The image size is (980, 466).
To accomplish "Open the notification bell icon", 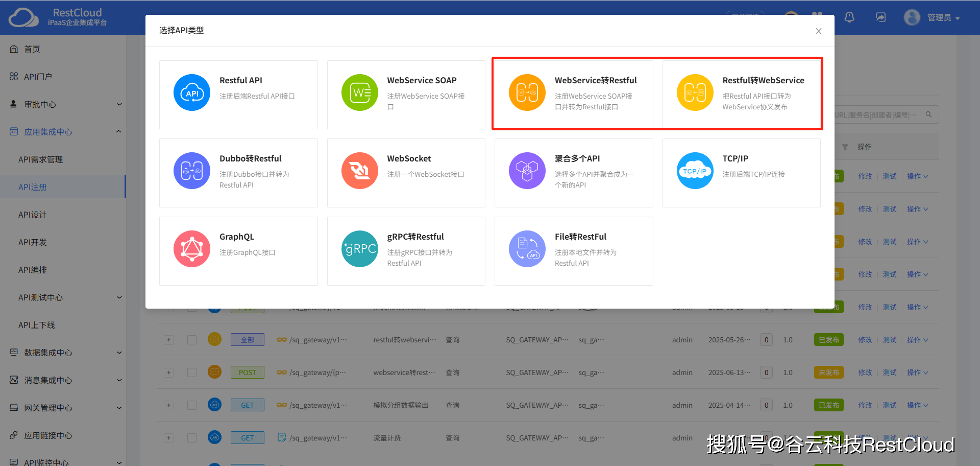I will tap(849, 17).
